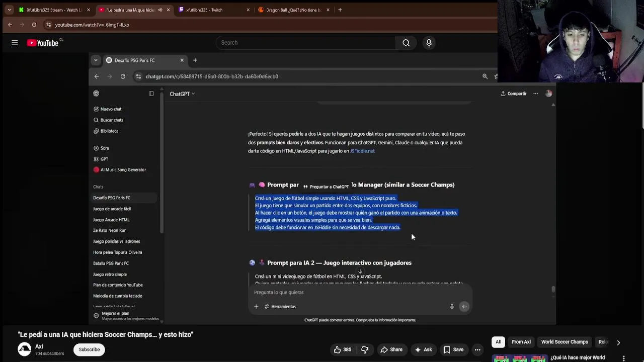Open the tab search dropdown arrow
Image resolution: width=644 pixels, height=362 pixels.
(x=9, y=10)
